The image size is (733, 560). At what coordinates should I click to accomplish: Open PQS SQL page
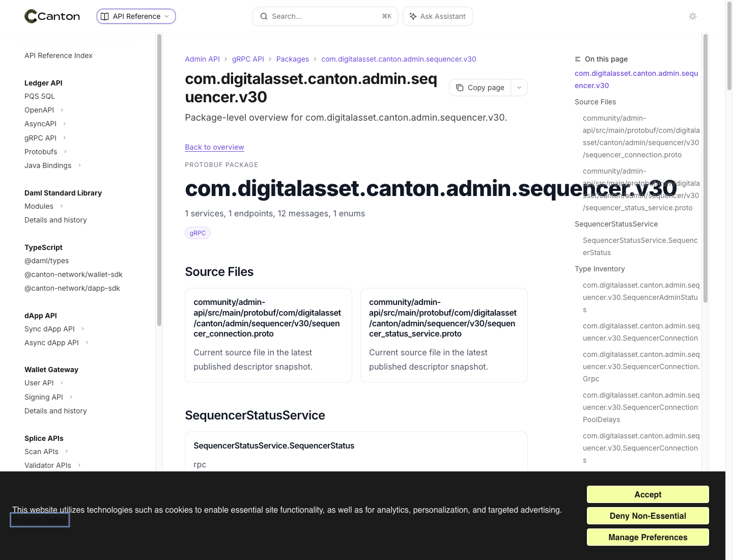[40, 96]
